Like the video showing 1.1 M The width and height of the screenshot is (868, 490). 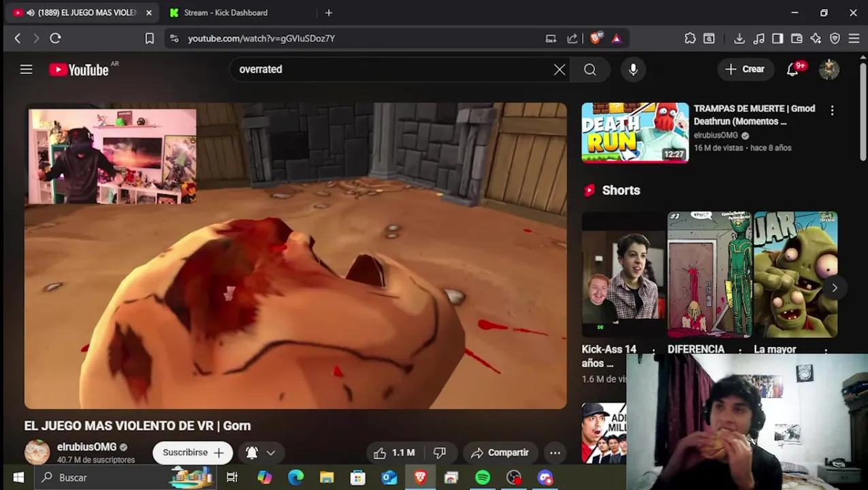click(395, 453)
